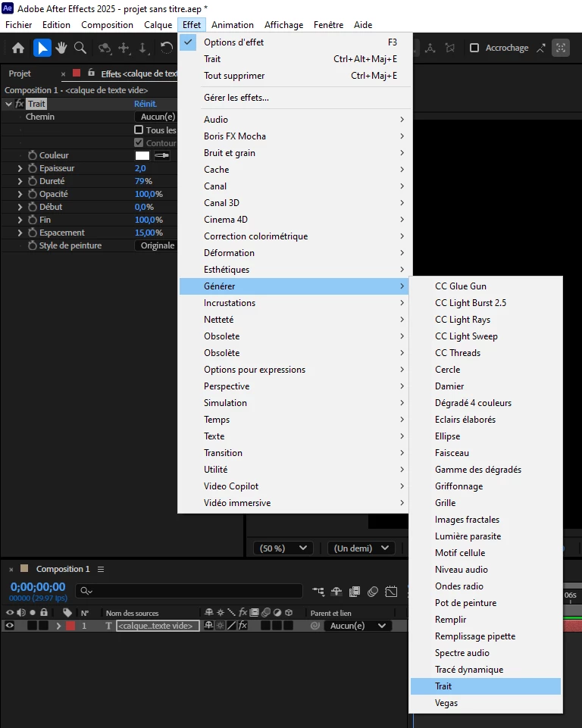Click the lock icon on Effets panel tab
Image resolution: width=582 pixels, height=728 pixels.
92,73
